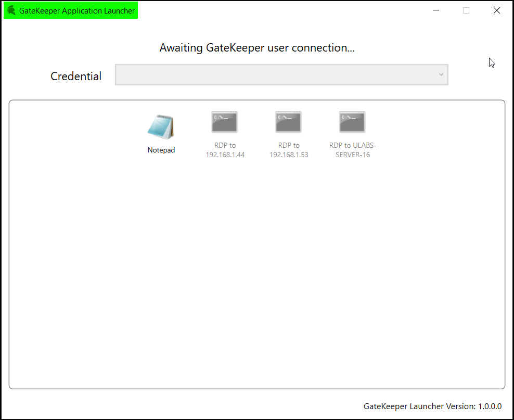514x420 pixels.
Task: Open the Notepad application icon
Action: point(161,127)
